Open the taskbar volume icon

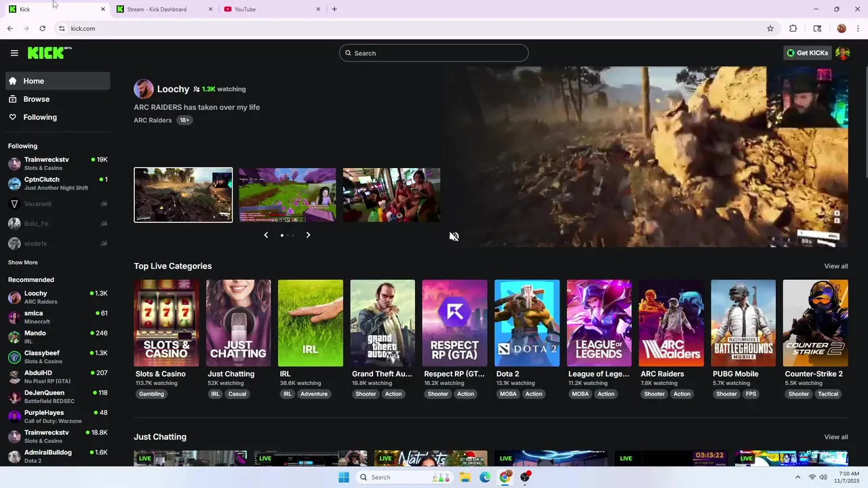(823, 477)
